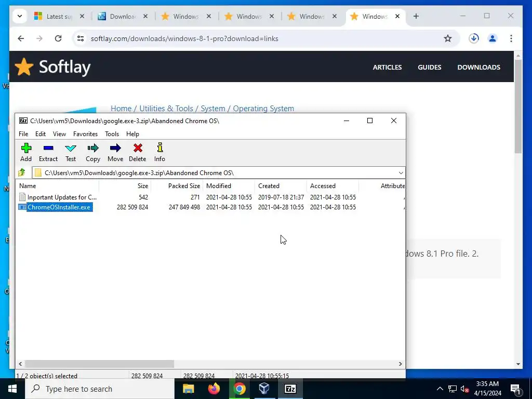532x399 pixels.
Task: Click the Windows taskbar search box
Action: pos(100,389)
